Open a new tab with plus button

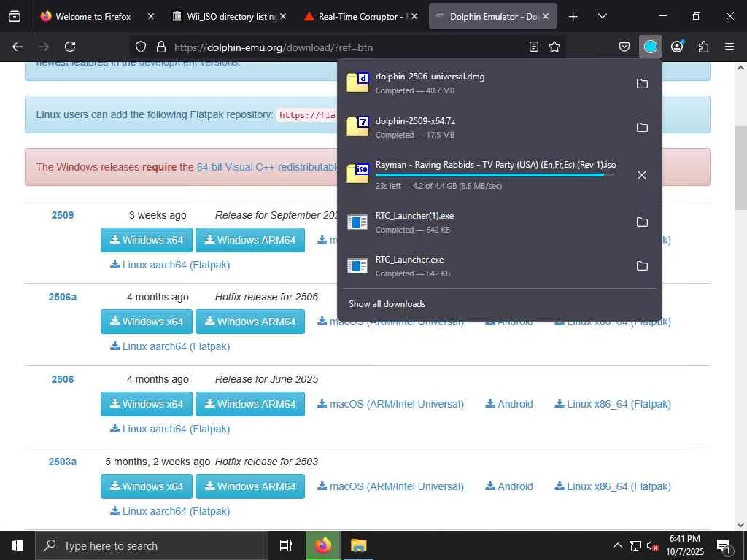click(573, 16)
